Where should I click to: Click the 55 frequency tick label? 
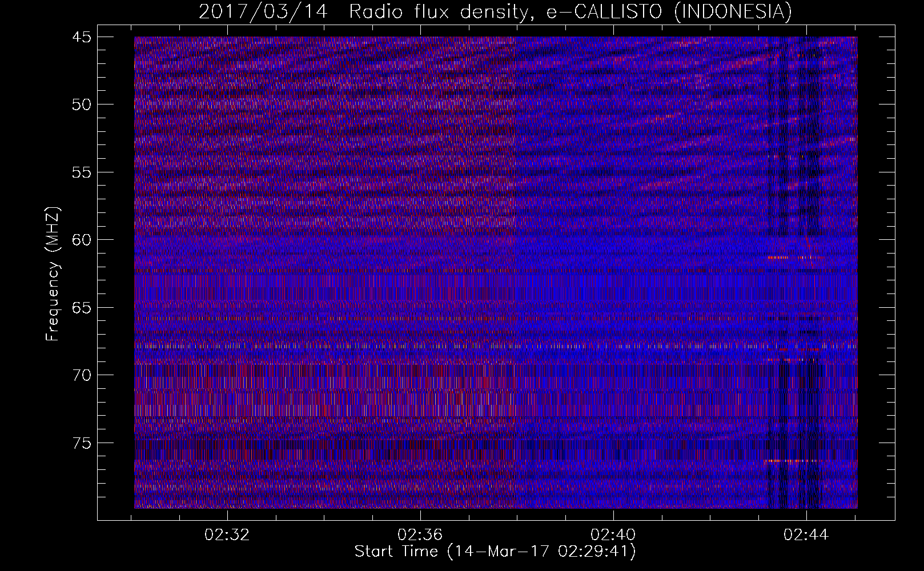click(81, 172)
